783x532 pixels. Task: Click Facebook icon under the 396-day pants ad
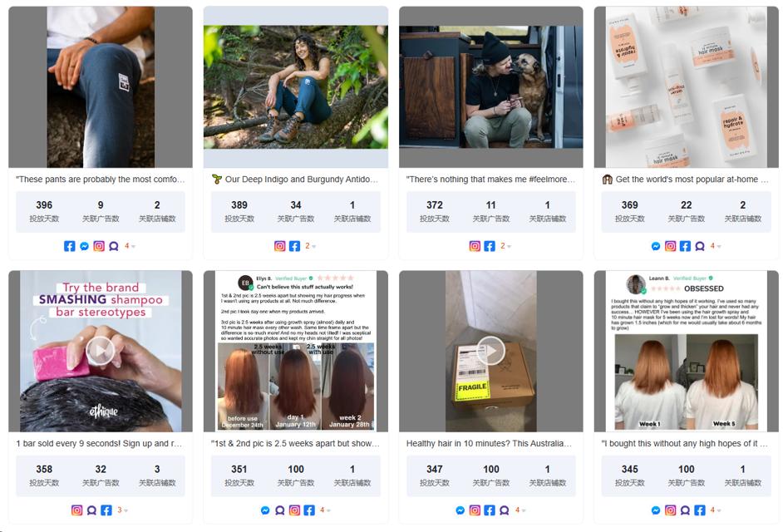click(x=70, y=246)
